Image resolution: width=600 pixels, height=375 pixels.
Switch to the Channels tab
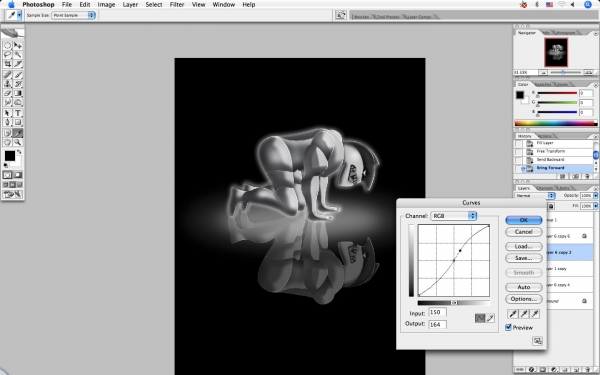(x=545, y=188)
